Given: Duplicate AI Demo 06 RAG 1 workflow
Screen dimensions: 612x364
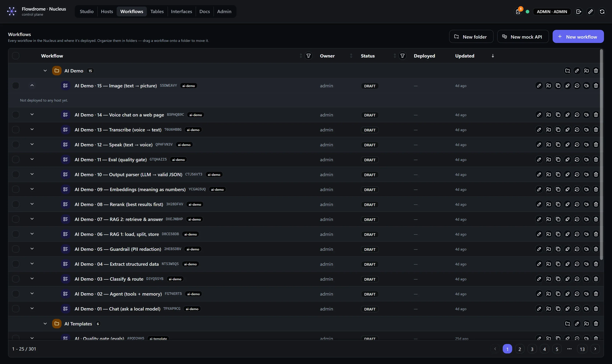Looking at the screenshot, I should pos(558,234).
